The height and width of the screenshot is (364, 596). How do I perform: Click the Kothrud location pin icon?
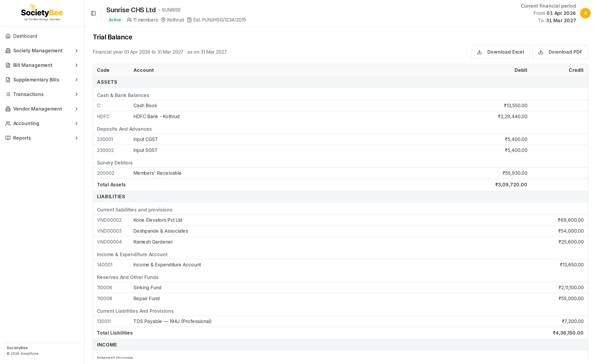click(x=163, y=20)
